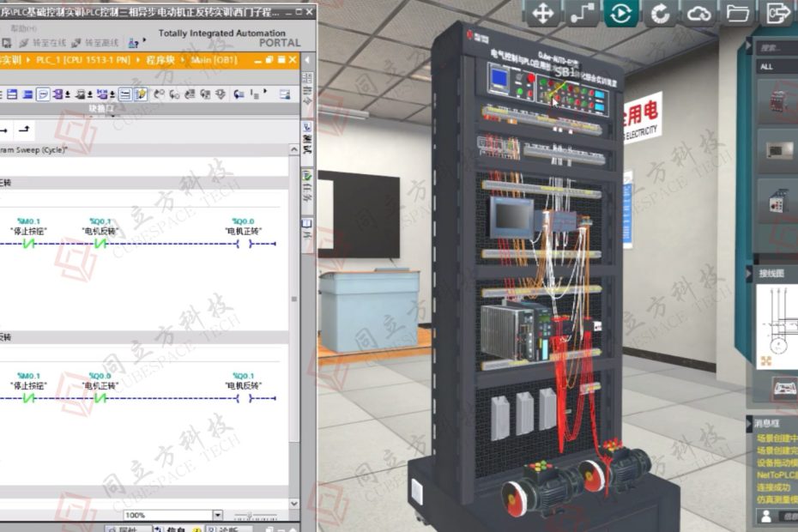Click the go-to-previous-error toolbar icon
798x532 pixels.
pos(159,94)
